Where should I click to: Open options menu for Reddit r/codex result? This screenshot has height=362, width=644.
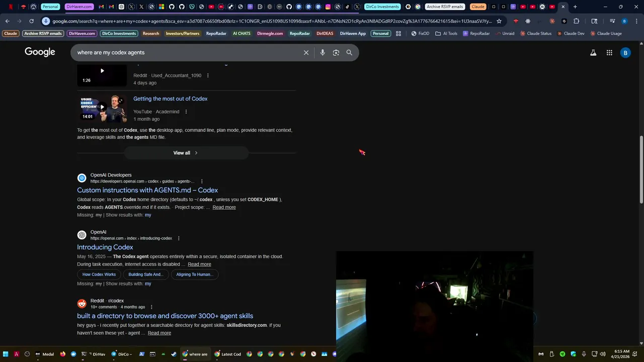click(x=151, y=307)
